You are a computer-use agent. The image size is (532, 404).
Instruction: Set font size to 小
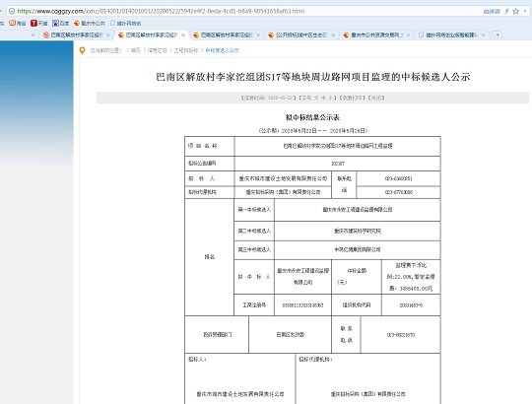pyautogui.click(x=330, y=98)
